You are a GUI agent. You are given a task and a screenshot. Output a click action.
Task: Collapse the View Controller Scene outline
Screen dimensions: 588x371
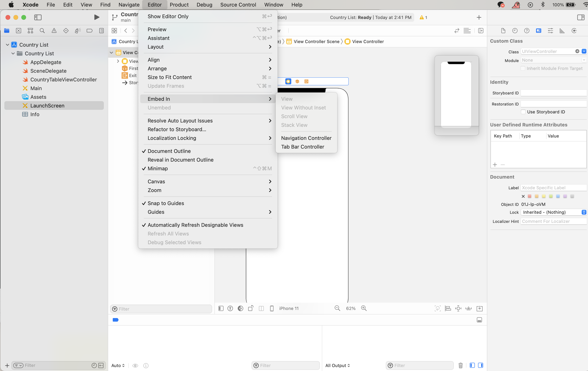(x=111, y=53)
